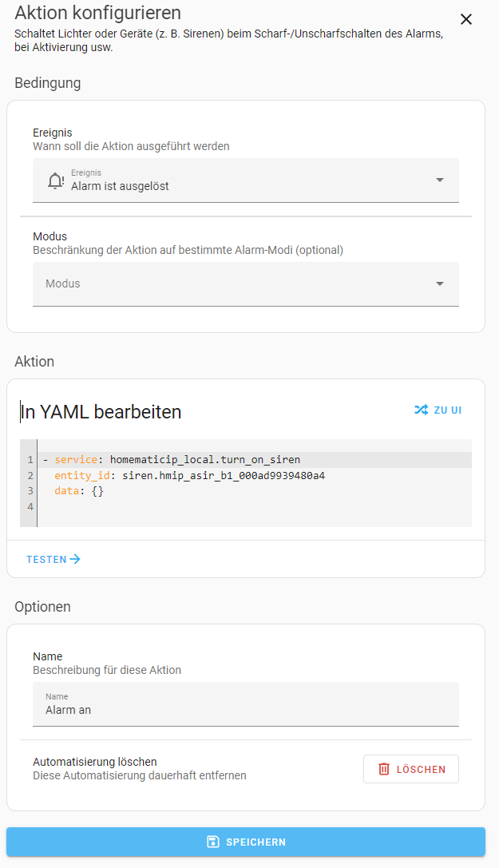Click line number 4 in the code gutter

30,506
